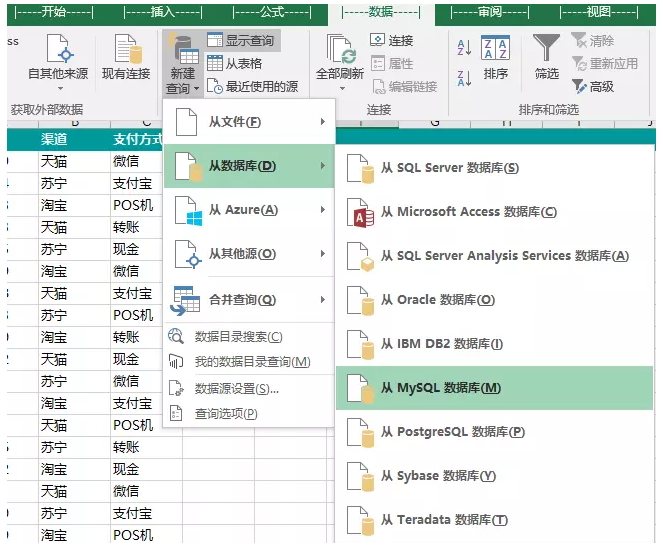Open the 排序 sort dialog icon

click(495, 47)
